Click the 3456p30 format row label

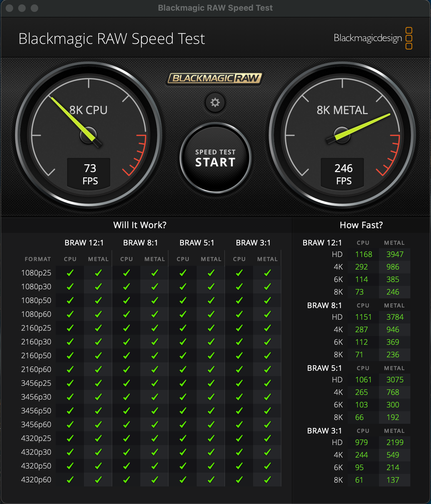pyautogui.click(x=36, y=397)
